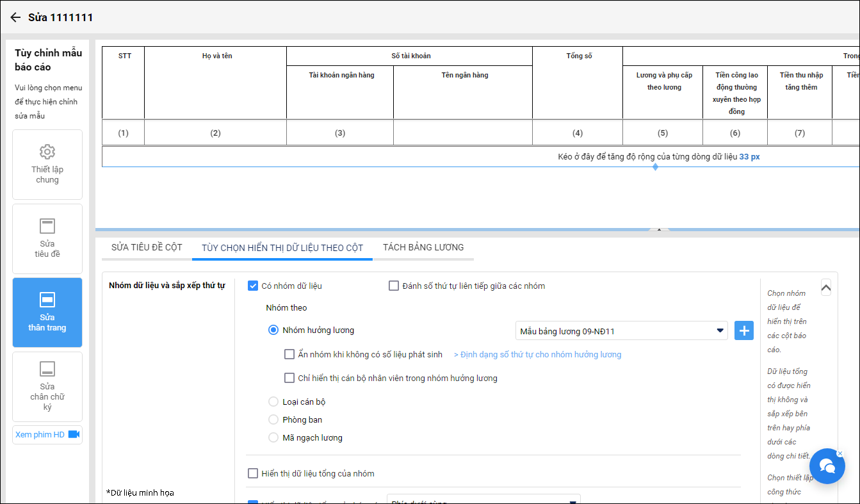Open the chat support bubble
The width and height of the screenshot is (860, 504).
point(827,466)
